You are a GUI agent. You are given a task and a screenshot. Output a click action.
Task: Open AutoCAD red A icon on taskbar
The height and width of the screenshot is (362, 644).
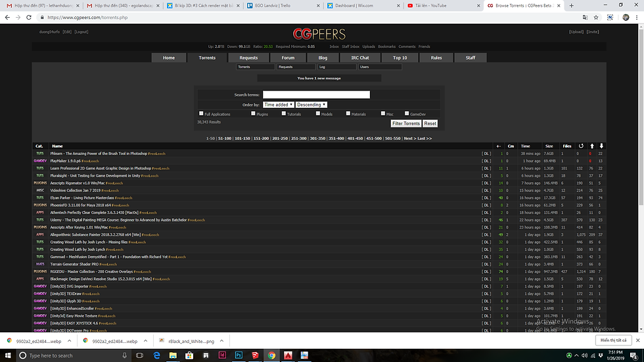tap(288, 355)
